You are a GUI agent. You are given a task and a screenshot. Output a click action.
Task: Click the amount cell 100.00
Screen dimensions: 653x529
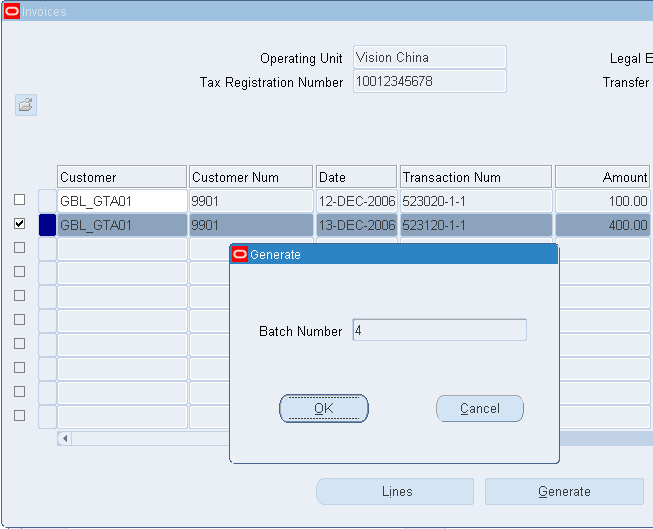pos(603,201)
